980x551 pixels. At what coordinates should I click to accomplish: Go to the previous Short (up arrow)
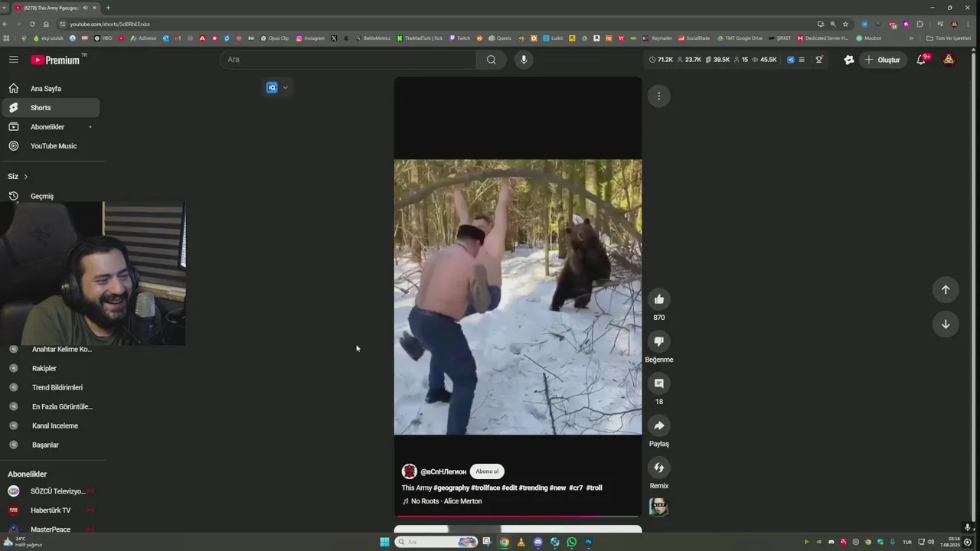(946, 289)
